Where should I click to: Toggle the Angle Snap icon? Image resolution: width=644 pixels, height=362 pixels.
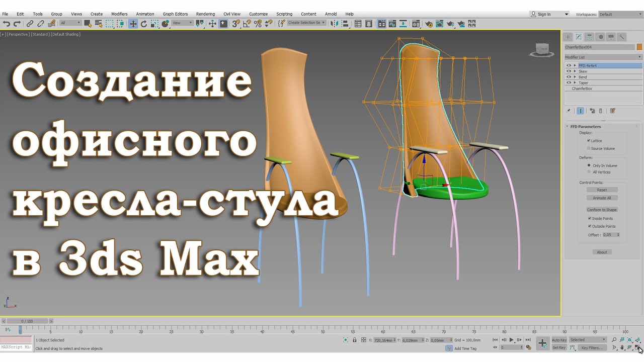point(247,23)
